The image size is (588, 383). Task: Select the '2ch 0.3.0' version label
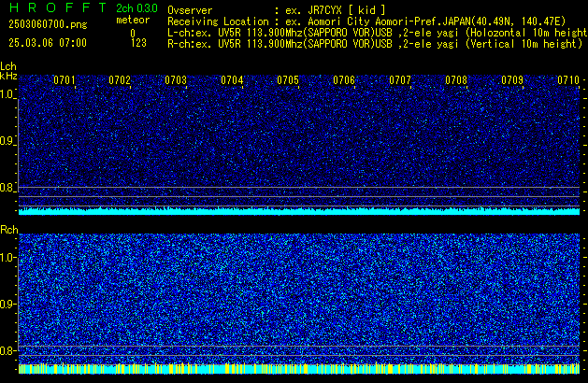click(136, 8)
